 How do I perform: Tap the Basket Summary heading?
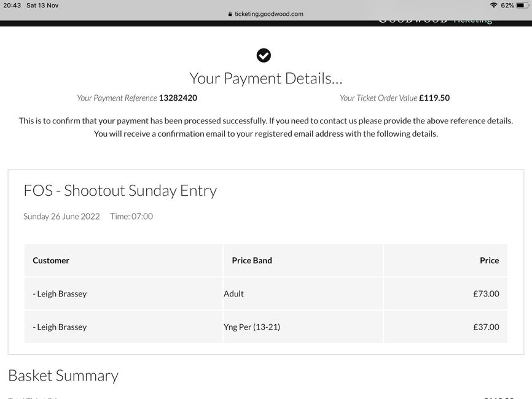[x=63, y=376]
